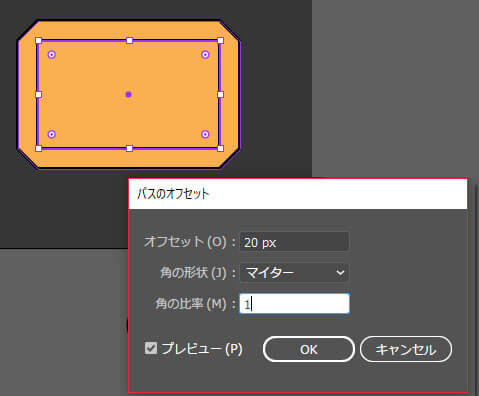Select the left-middle bounding box handle
The image size is (479, 396).
38,95
